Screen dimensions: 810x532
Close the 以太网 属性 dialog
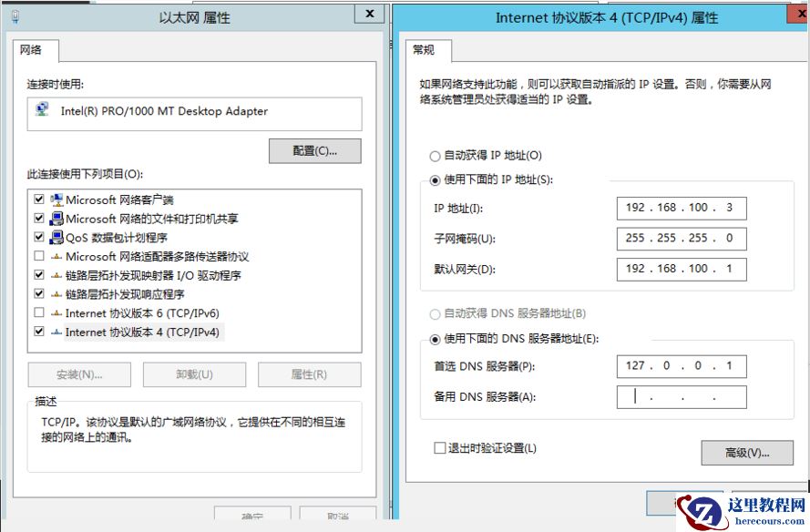click(x=369, y=14)
